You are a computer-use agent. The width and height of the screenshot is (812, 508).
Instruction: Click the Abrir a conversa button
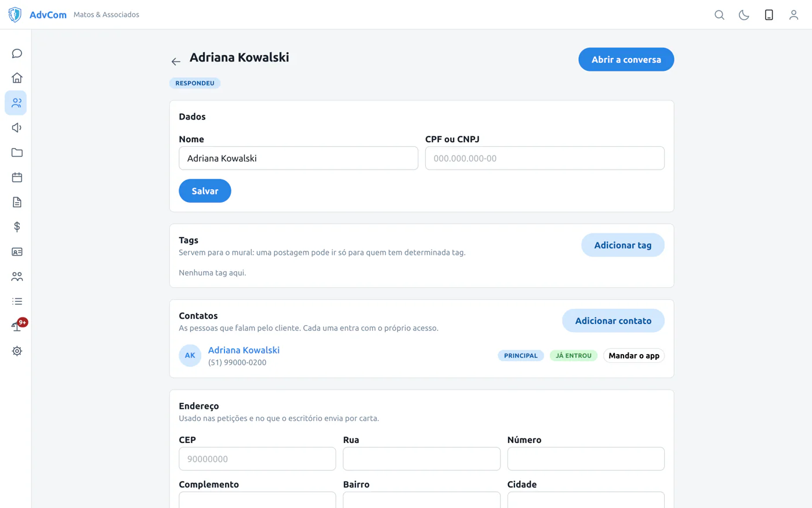click(x=626, y=59)
